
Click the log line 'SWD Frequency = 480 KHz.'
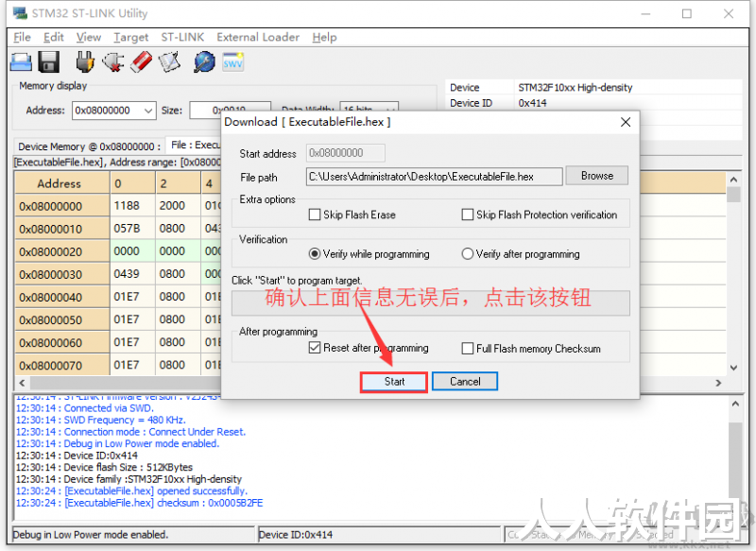pyautogui.click(x=101, y=420)
